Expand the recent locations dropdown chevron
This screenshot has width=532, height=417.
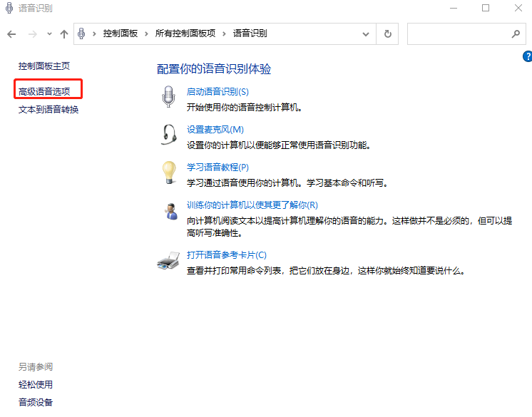[x=49, y=34]
